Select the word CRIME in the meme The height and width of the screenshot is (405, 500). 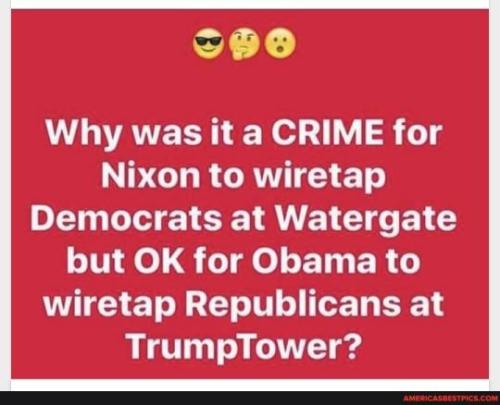327,132
